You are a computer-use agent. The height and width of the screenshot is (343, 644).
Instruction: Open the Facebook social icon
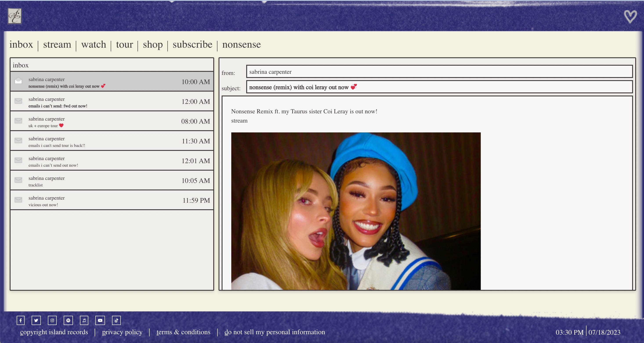(x=20, y=320)
